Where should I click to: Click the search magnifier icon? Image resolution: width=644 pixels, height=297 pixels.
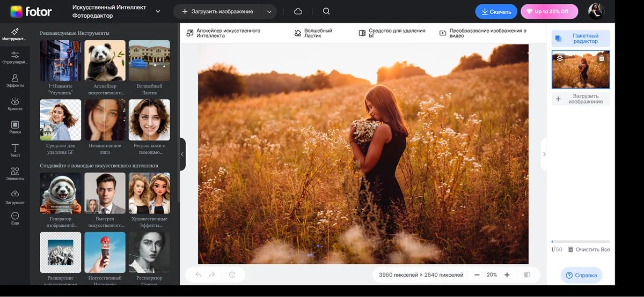(326, 11)
